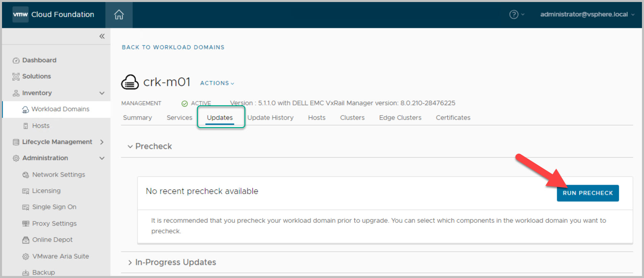This screenshot has height=278, width=644.
Task: Open the ACTIONS dropdown for crk-m01
Action: [217, 83]
